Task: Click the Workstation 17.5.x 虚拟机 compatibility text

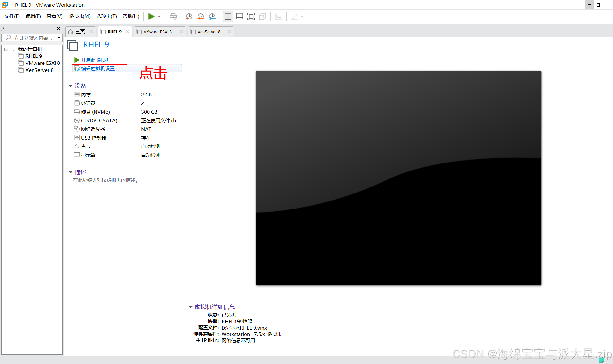Action: (x=251, y=334)
